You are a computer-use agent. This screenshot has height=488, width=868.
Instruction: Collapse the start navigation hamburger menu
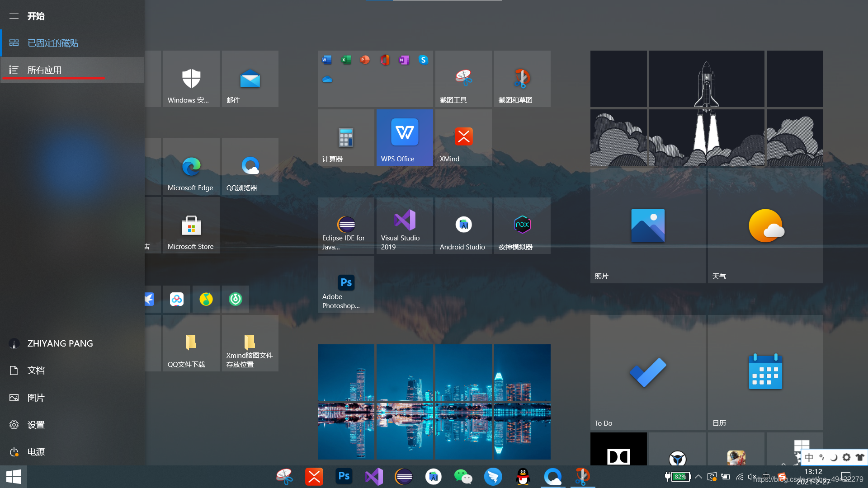pos(14,16)
